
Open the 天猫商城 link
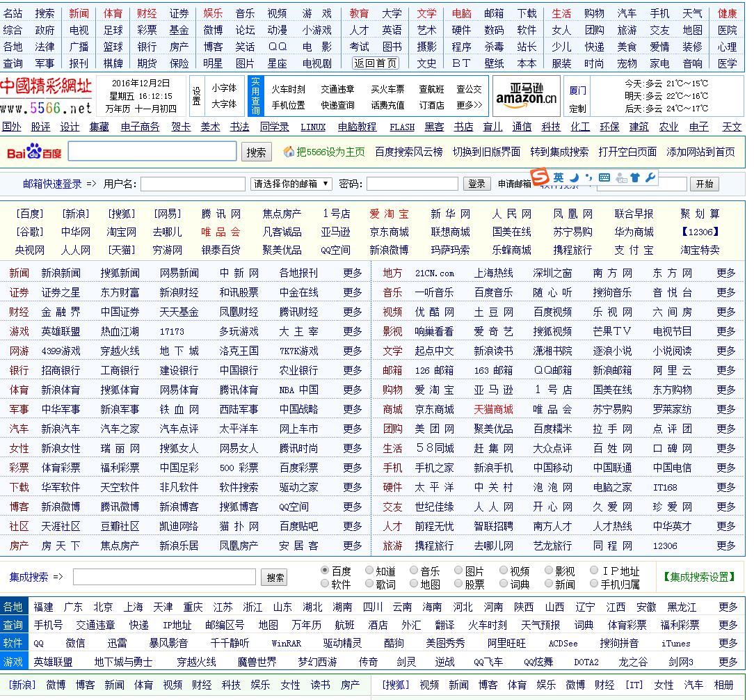coord(493,409)
